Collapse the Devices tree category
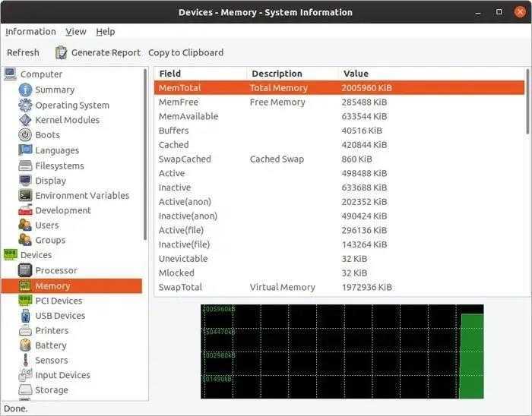The height and width of the screenshot is (416, 532). [36, 255]
